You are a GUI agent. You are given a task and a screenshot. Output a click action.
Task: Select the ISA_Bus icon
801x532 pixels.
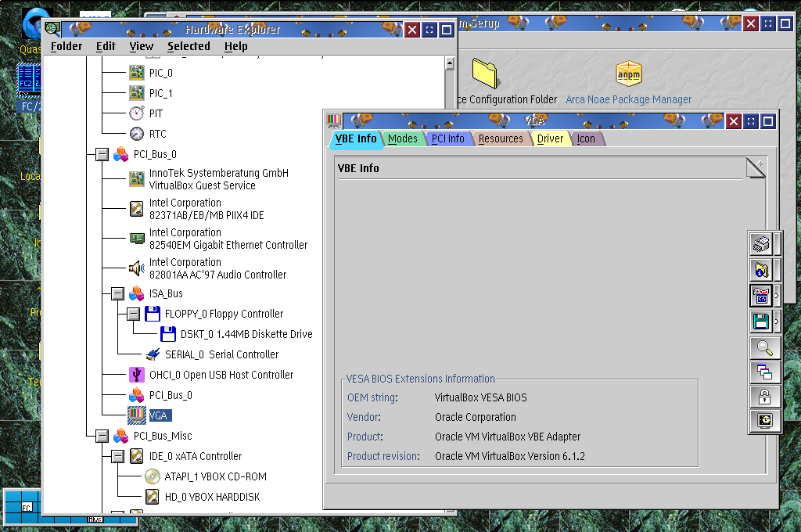point(136,293)
